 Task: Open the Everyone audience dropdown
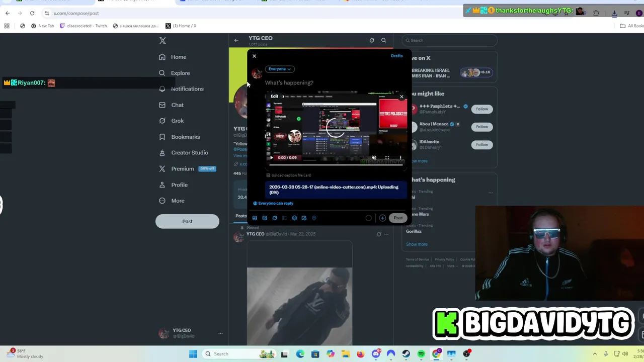coord(280,69)
